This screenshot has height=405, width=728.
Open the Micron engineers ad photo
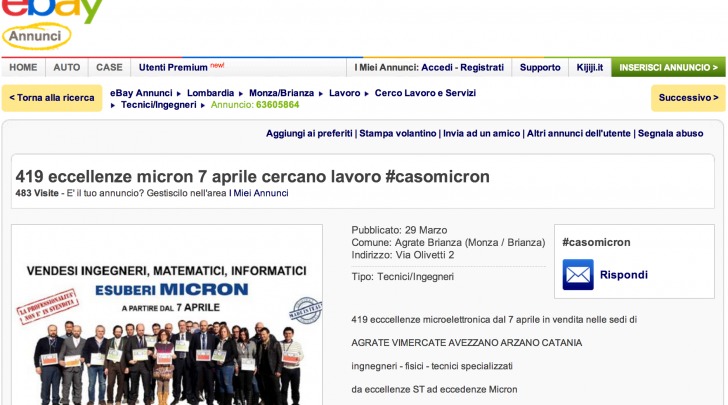pyautogui.click(x=167, y=315)
